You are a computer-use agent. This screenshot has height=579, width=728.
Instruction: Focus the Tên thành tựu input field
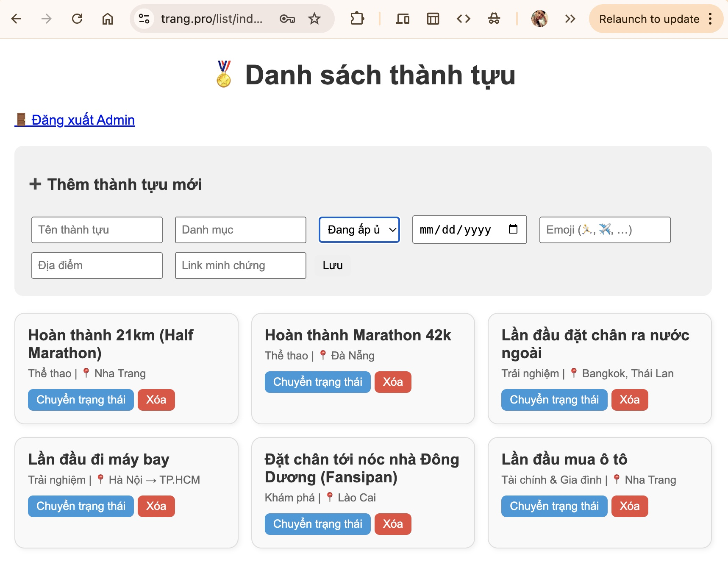97,230
